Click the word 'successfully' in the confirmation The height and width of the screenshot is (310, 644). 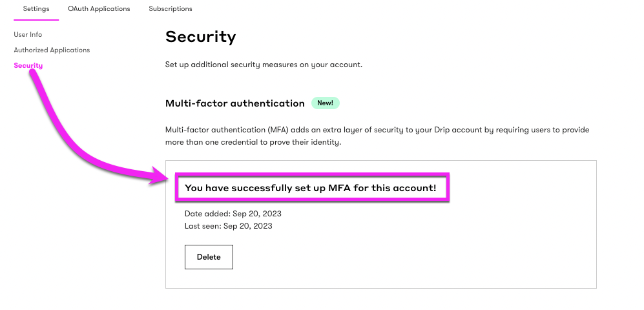click(262, 188)
